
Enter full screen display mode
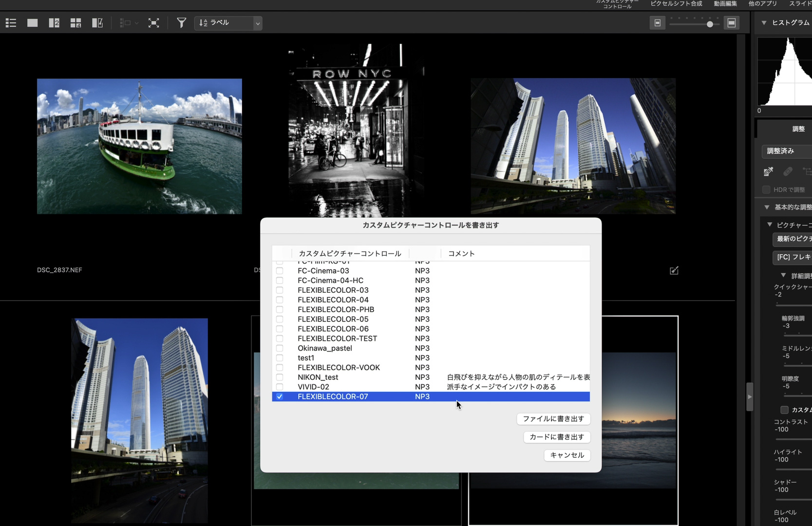[x=154, y=22]
